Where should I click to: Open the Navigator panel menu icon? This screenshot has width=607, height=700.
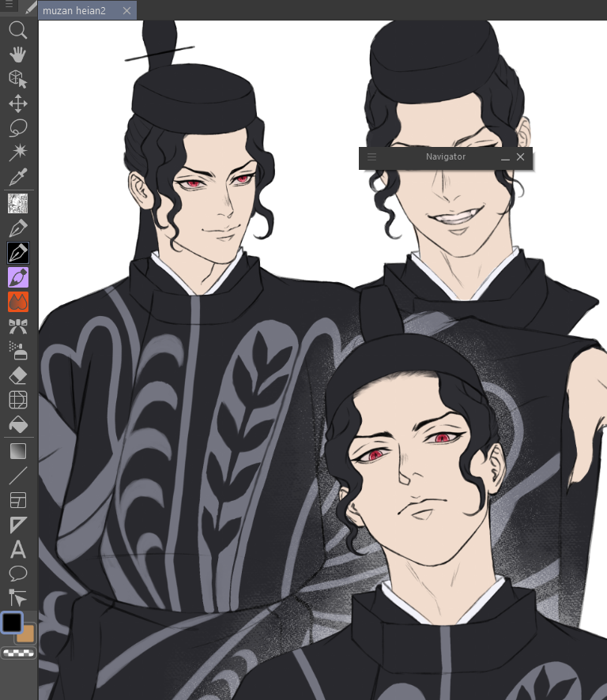(371, 156)
